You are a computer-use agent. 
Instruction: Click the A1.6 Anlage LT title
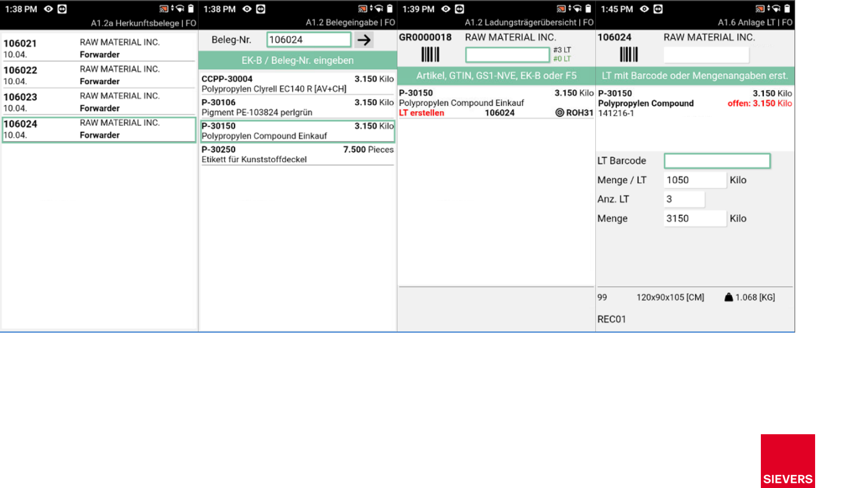click(x=755, y=23)
